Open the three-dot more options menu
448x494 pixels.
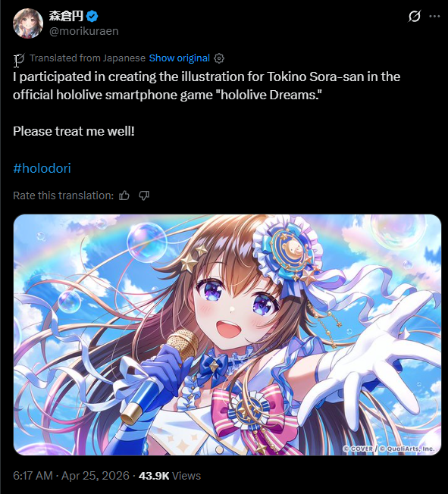(x=435, y=16)
